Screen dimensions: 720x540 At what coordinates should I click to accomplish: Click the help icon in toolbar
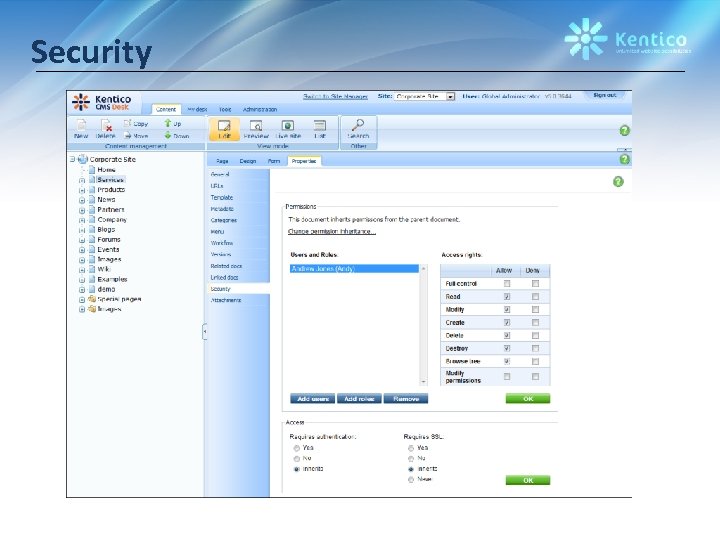click(x=624, y=130)
